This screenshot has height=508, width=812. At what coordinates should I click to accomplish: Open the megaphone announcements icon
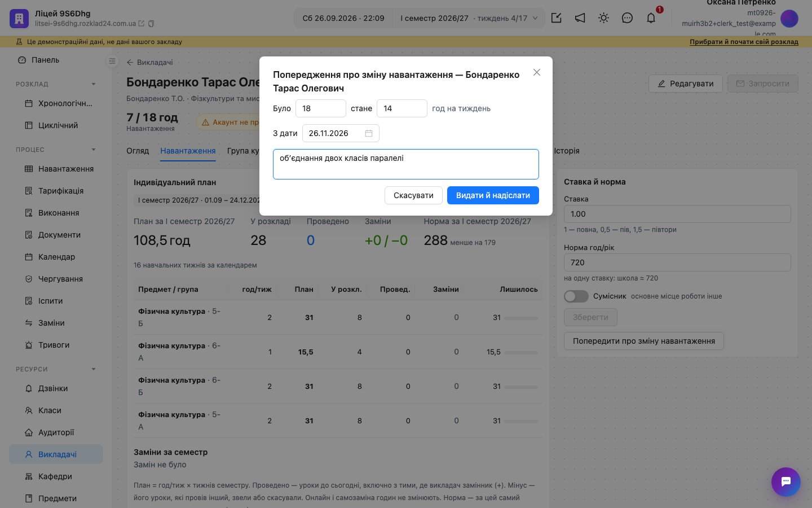[x=580, y=18]
